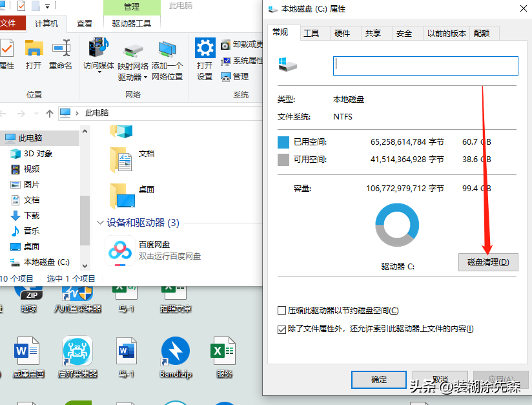Click the 访问媒体 ribbon icon
Screen dimensions: 532x405
[x=99, y=48]
